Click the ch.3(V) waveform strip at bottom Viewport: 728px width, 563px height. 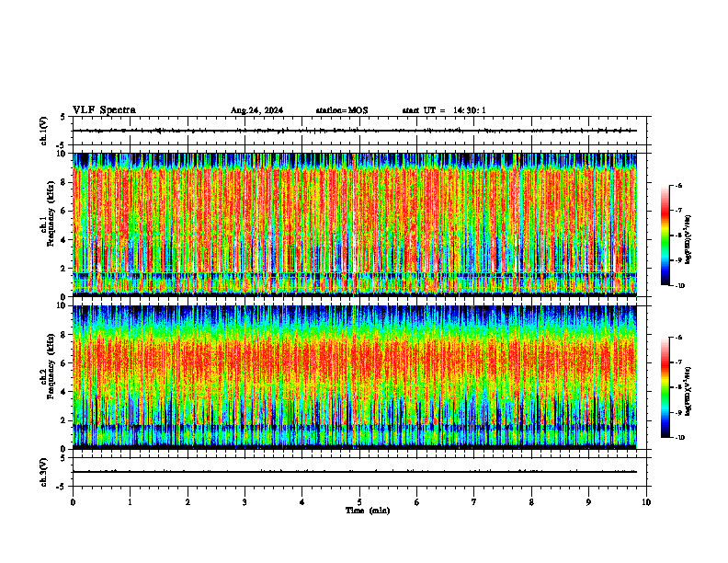(361, 472)
